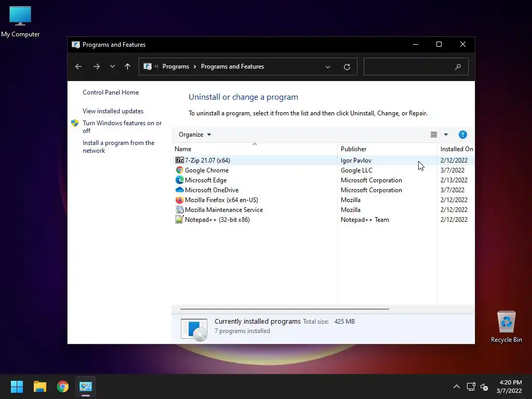Open View installed updates link

click(x=113, y=111)
